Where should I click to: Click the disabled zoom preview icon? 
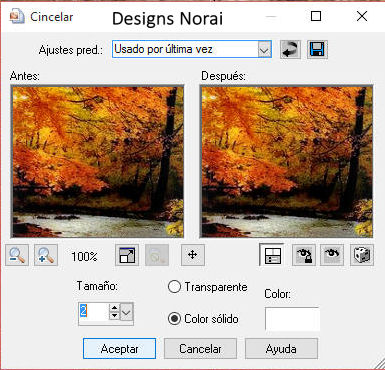click(x=157, y=255)
